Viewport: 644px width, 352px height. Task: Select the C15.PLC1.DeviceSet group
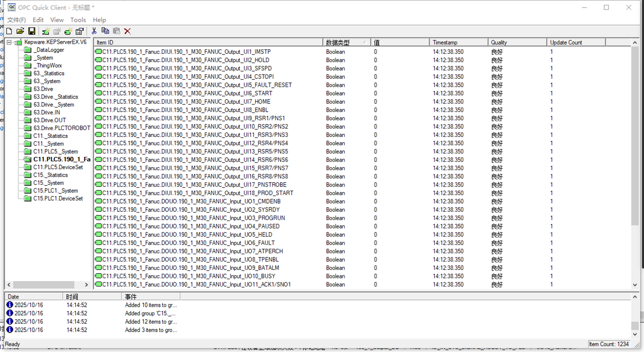58,198
